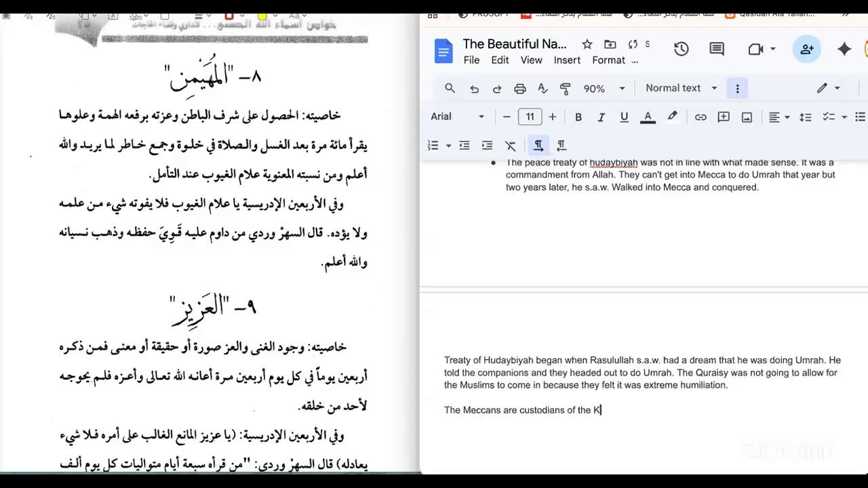Toggle the three-dot more toolbar button
The width and height of the screenshot is (868, 488).
737,88
